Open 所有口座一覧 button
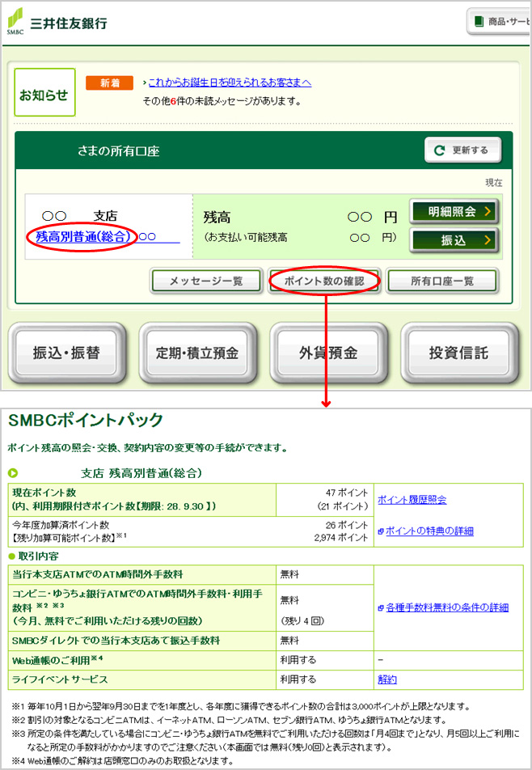Viewport: 532px width, 770px height. coord(442,281)
